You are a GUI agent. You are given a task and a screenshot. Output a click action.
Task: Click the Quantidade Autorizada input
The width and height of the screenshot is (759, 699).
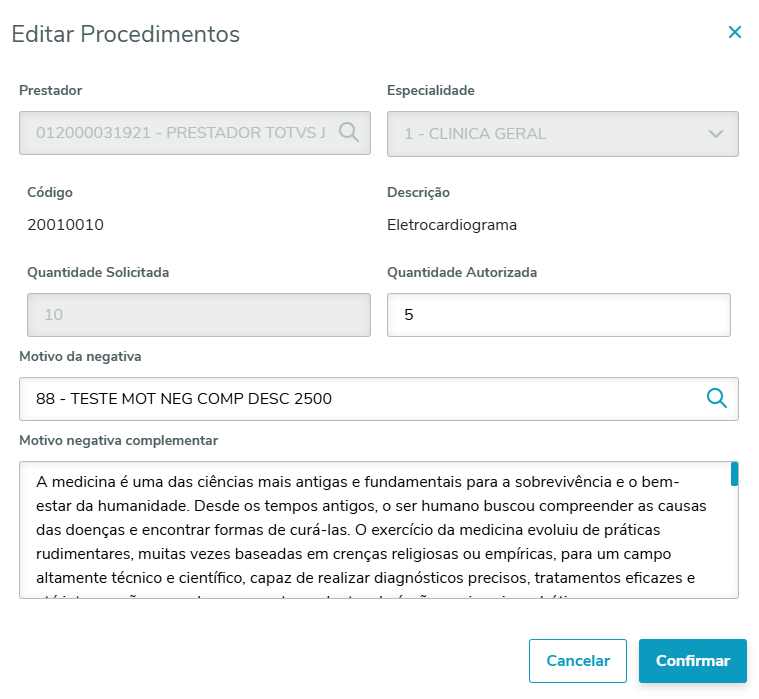(558, 315)
